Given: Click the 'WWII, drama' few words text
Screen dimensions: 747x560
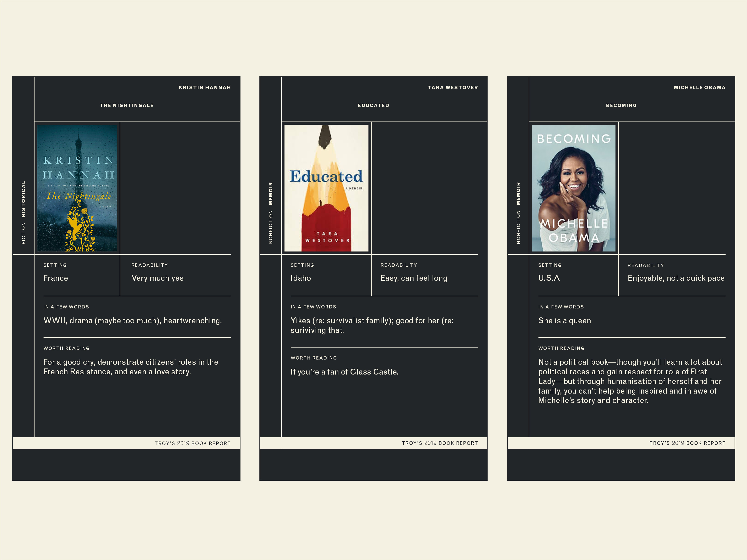Looking at the screenshot, I should (x=132, y=321).
